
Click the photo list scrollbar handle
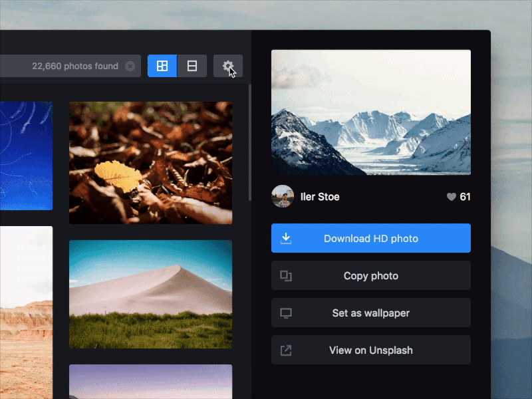click(250, 142)
